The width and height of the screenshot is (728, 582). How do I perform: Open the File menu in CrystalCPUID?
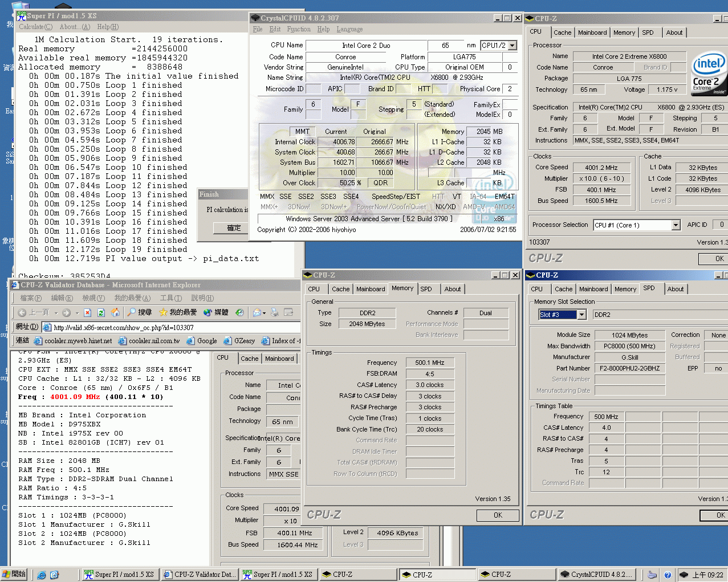(x=258, y=29)
